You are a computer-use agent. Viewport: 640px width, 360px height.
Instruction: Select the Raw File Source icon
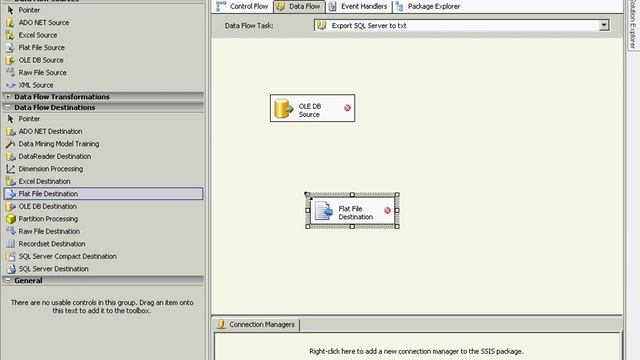pos(10,72)
